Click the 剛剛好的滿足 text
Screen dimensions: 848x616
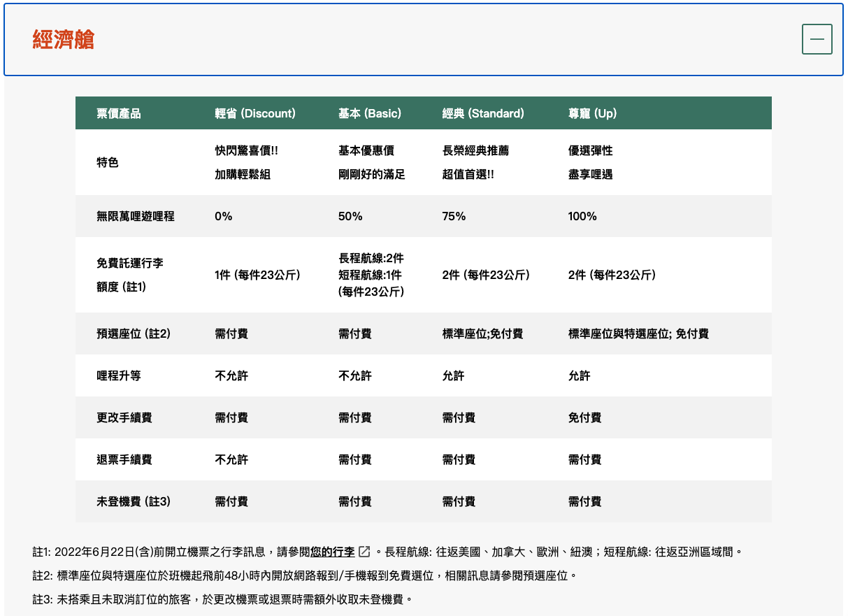[372, 174]
